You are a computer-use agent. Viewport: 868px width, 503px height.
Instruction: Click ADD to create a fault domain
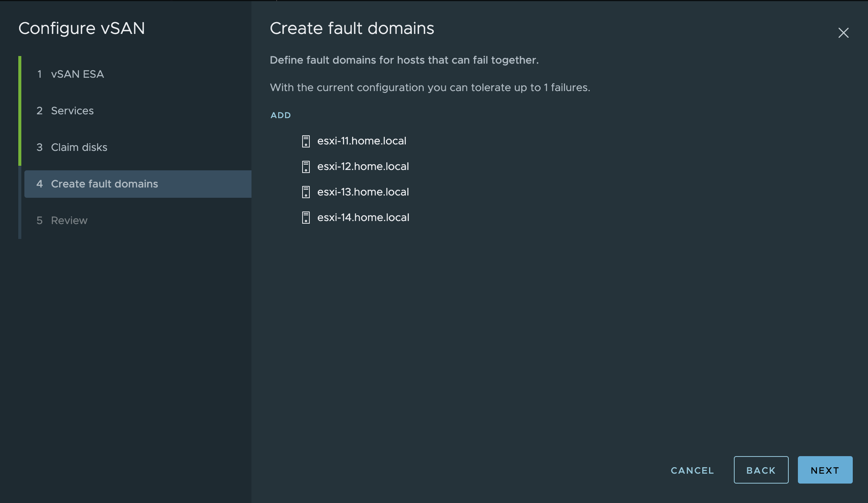[x=280, y=115]
